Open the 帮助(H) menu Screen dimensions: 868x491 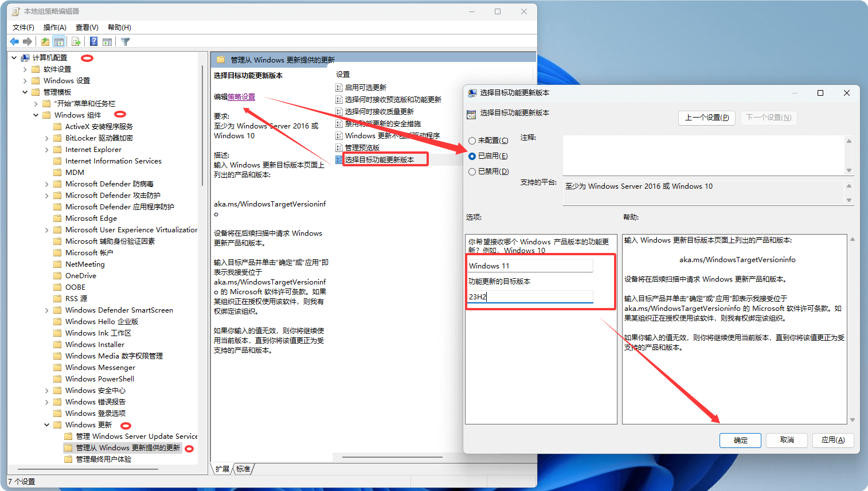(119, 27)
